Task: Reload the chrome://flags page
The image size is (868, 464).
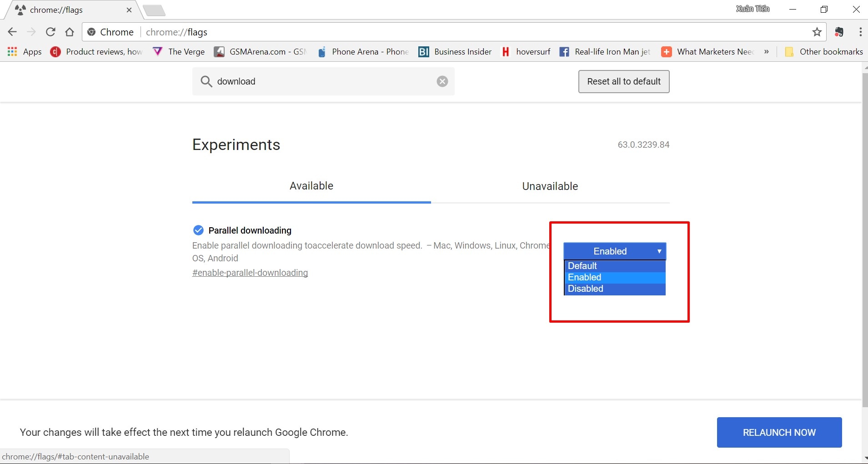Action: pyautogui.click(x=50, y=32)
